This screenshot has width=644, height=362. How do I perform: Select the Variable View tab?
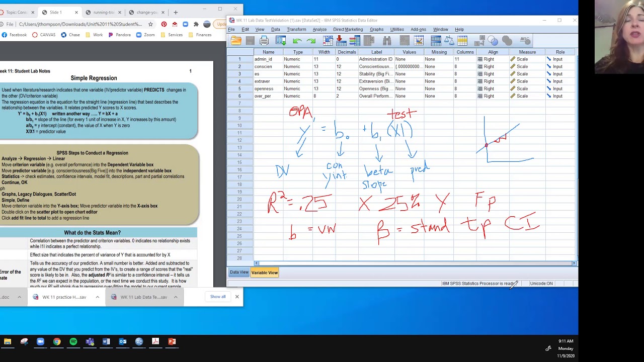265,273
